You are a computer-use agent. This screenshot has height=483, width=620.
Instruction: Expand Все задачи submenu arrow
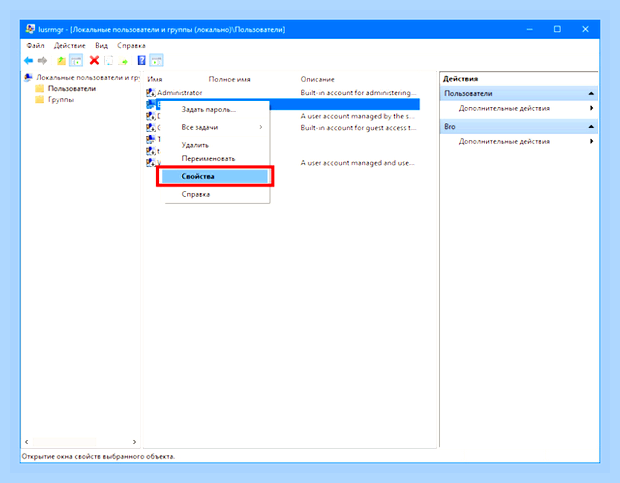click(261, 127)
